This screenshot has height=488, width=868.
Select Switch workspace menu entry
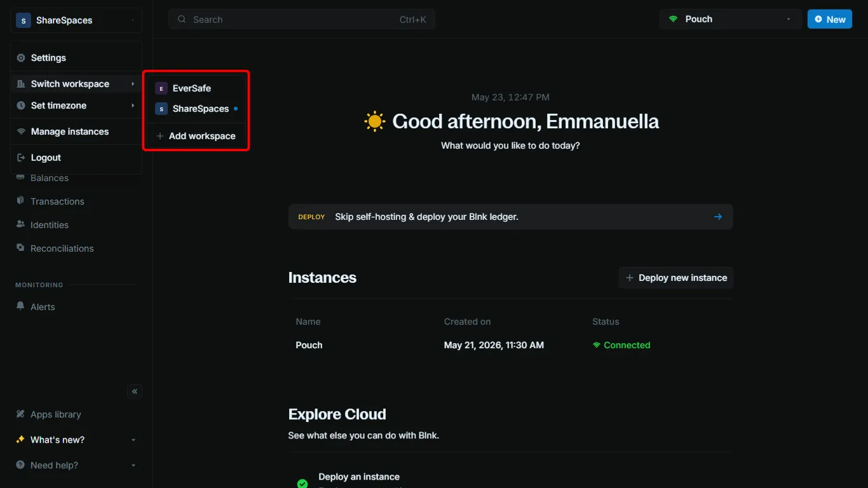point(76,84)
